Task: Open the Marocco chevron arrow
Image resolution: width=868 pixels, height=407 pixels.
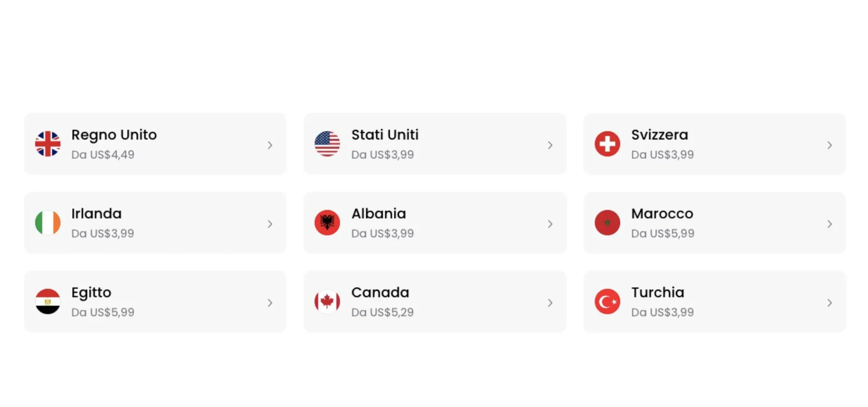Action: pyautogui.click(x=830, y=224)
